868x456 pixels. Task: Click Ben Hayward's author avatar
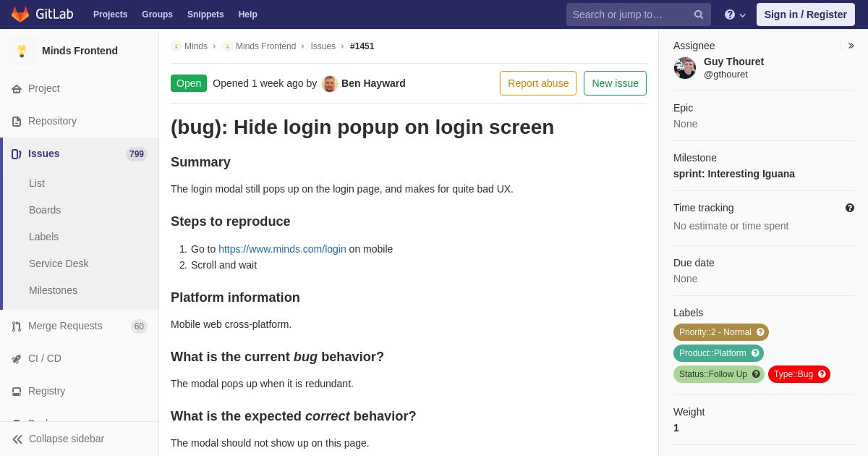tap(330, 83)
